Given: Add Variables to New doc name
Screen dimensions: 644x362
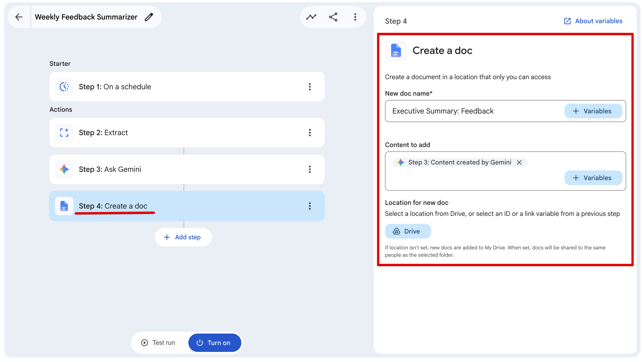Looking at the screenshot, I should click(x=593, y=111).
